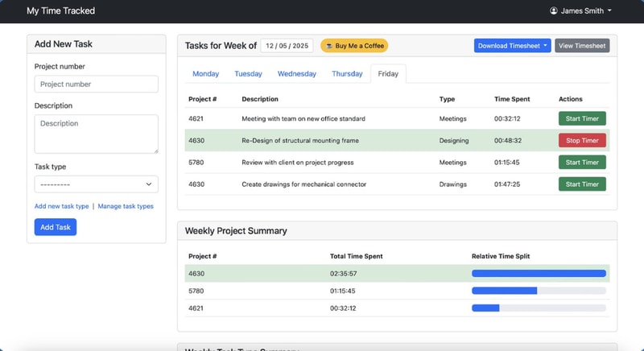Click the View Timesheet button
The width and height of the screenshot is (644, 351).
point(582,46)
